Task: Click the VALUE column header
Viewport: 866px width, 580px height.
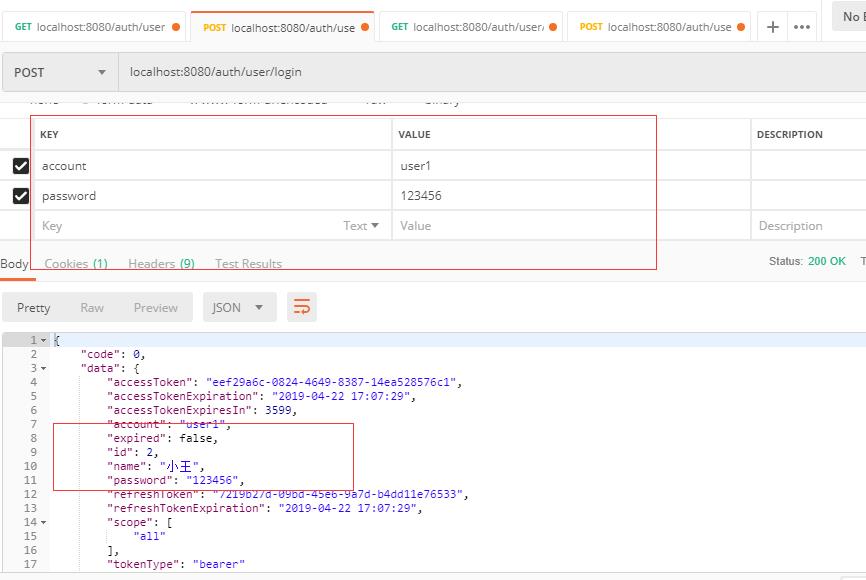Action: tap(414, 134)
